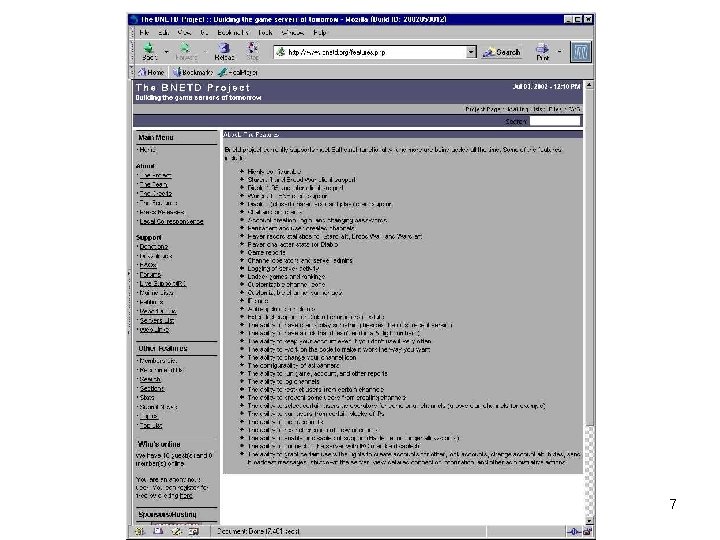Collapse the navigation toolbar grippy handle

pyautogui.click(x=132, y=52)
